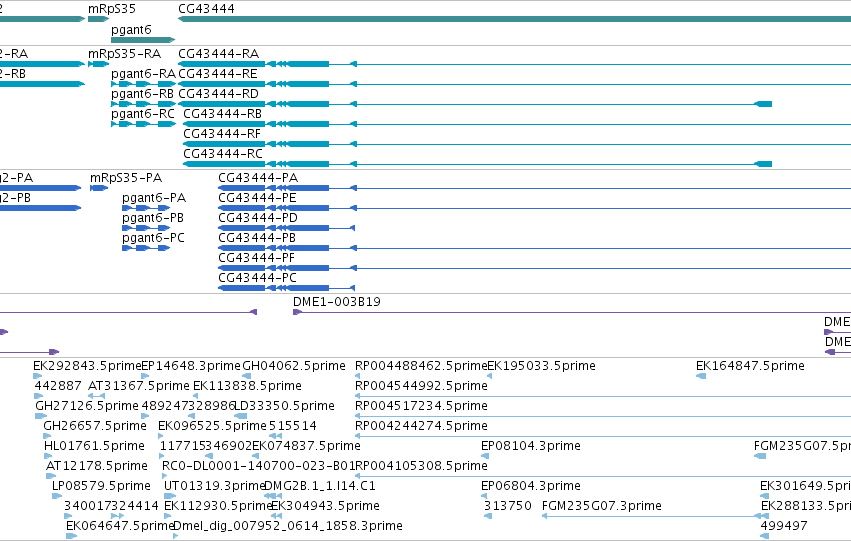Click GH04062.5prime EST label
The image size is (851, 541).
tap(294, 366)
